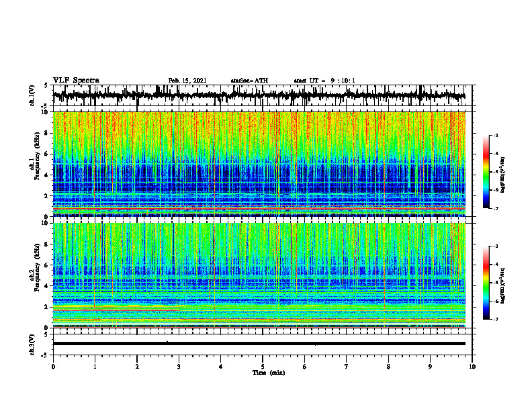Click inside the ch.1 spectrogram panel
The height and width of the screenshot is (411, 532).
coord(259,164)
